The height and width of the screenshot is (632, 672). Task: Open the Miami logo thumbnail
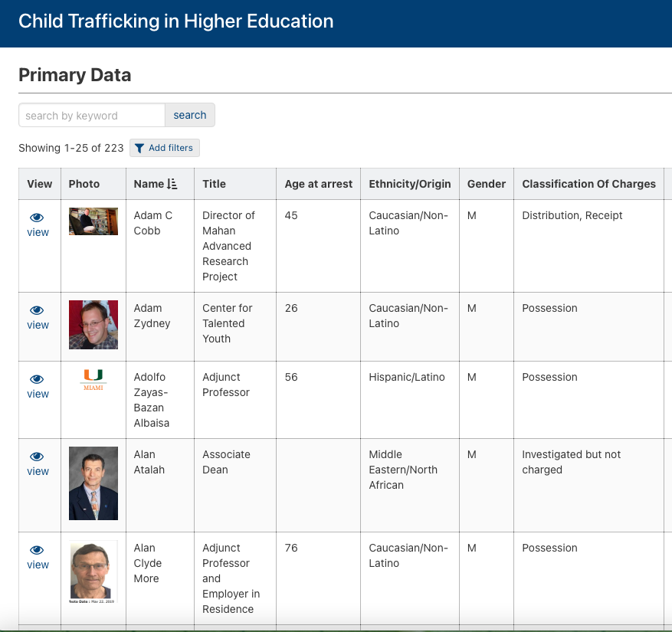(x=93, y=379)
